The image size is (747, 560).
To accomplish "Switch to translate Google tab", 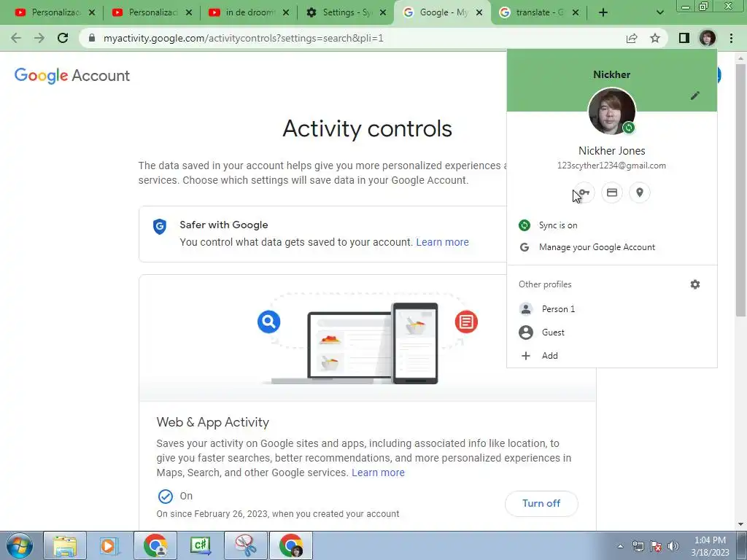I will coord(539,12).
